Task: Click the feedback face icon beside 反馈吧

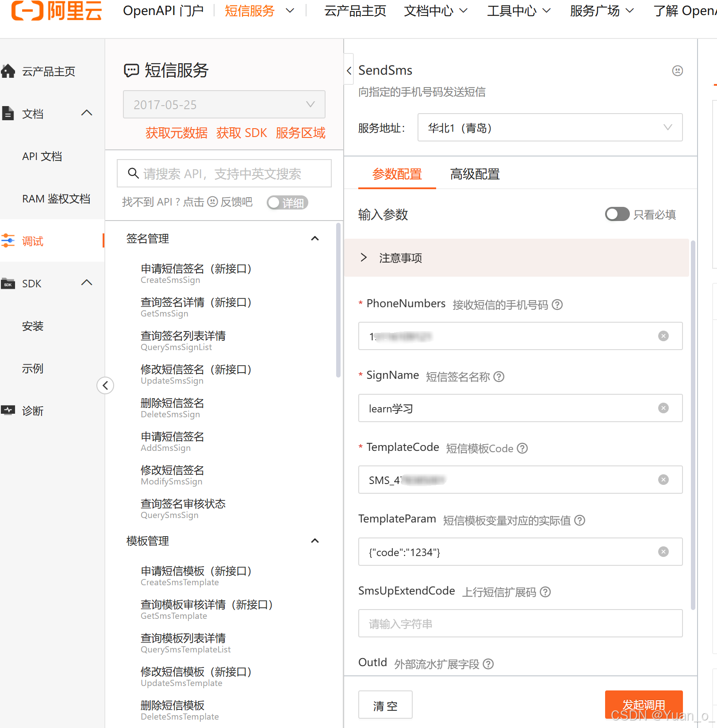Action: point(213,202)
